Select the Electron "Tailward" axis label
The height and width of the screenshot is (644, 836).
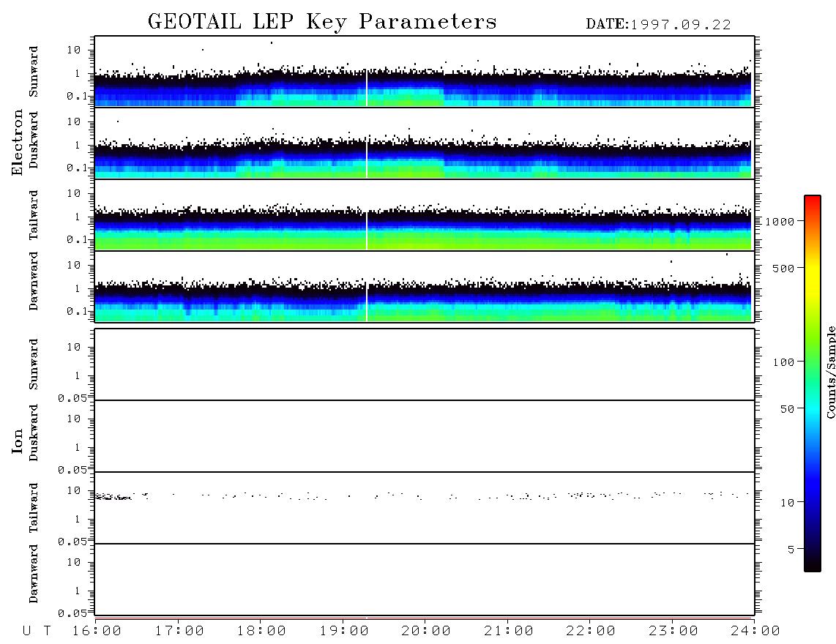pos(33,215)
